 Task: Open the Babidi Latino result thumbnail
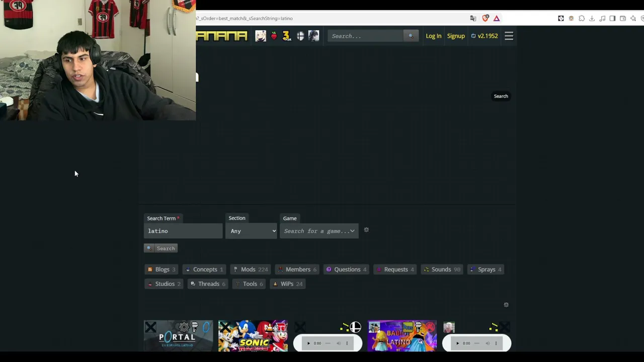(402, 336)
